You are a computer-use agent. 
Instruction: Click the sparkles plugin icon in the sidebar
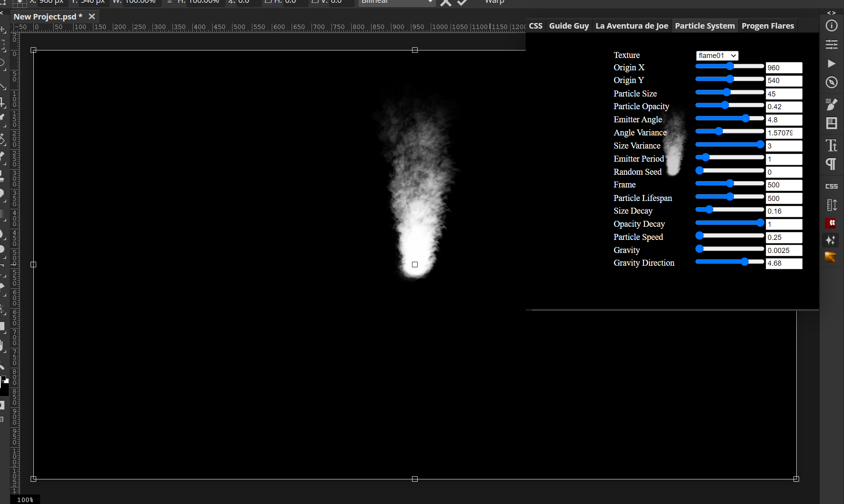831,240
